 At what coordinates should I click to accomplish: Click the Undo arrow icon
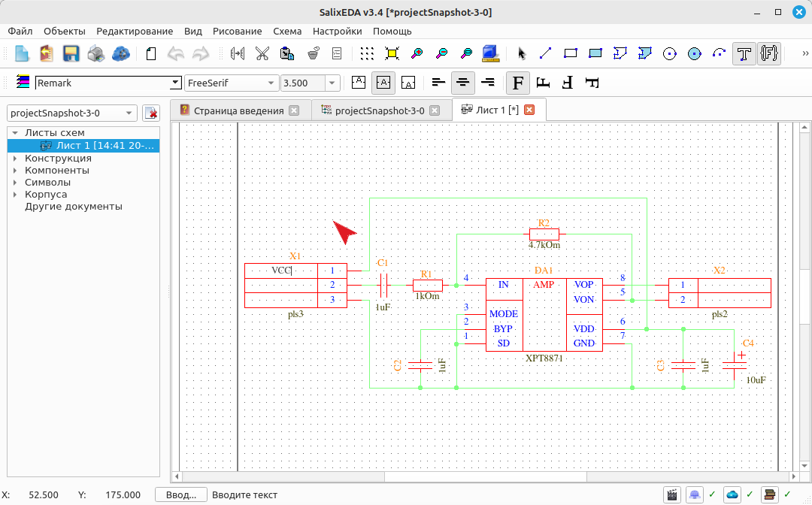pos(176,53)
